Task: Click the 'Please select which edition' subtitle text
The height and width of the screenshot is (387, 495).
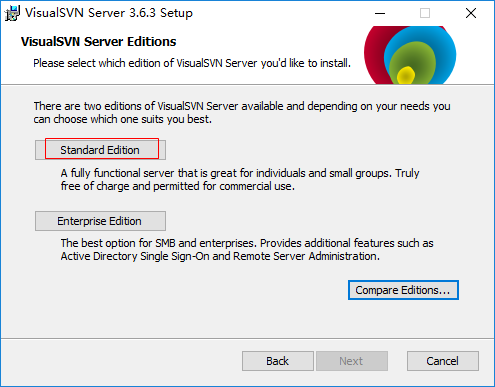Action: (x=192, y=63)
